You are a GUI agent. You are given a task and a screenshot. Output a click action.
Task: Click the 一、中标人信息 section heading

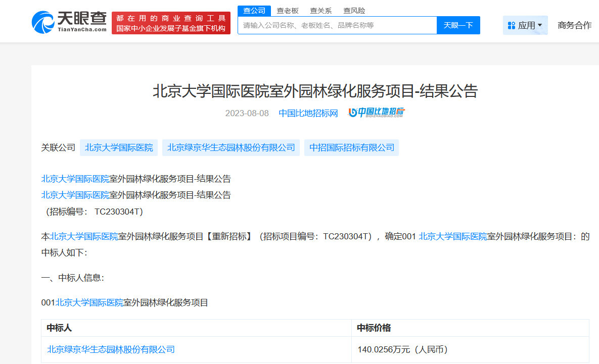coord(73,278)
